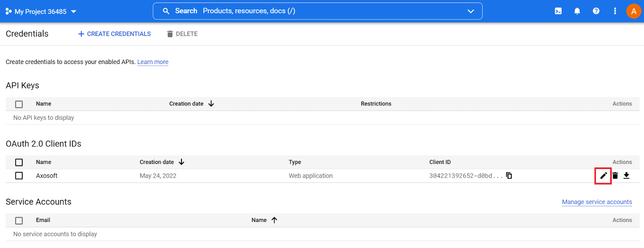Click OAuth clients Name column header
The width and height of the screenshot is (644, 248).
[x=43, y=162]
